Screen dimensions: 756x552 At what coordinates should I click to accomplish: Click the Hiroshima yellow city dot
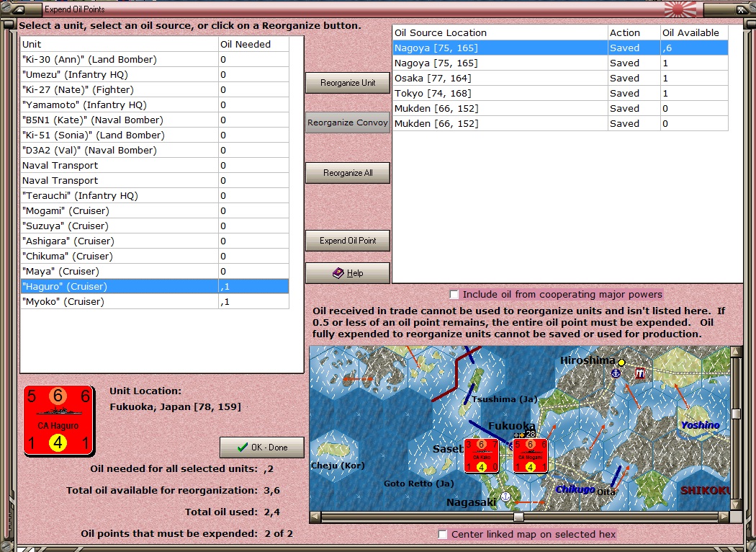[x=621, y=362]
